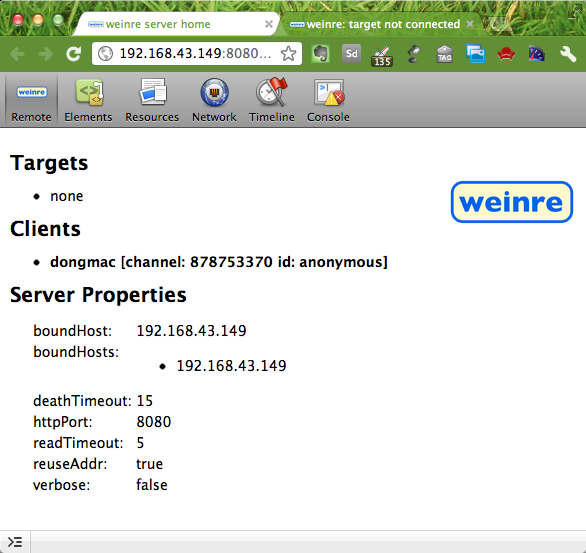Show the Timeline panel
This screenshot has height=553, width=586.
(x=272, y=100)
